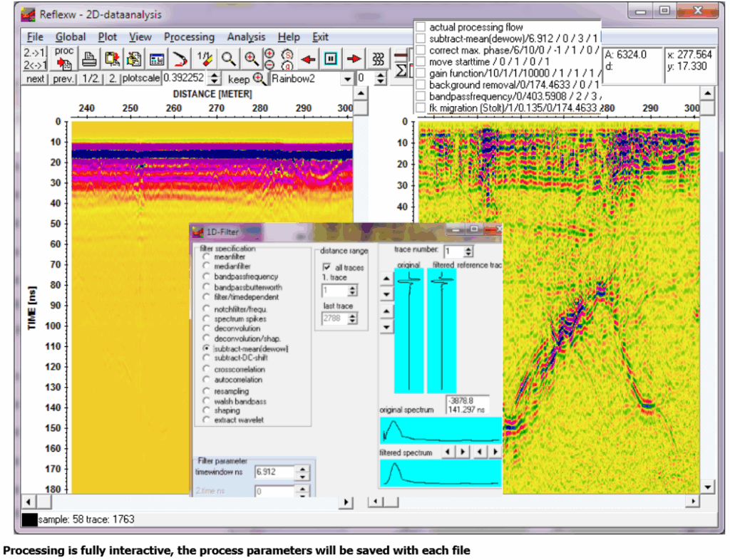Click the plot options window icon
The image size is (730, 560).
(x=157, y=59)
